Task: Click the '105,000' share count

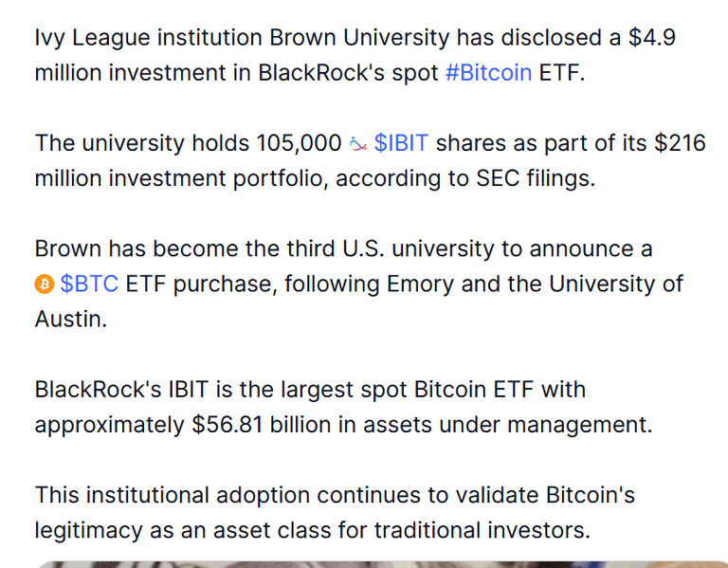Action: tap(299, 143)
